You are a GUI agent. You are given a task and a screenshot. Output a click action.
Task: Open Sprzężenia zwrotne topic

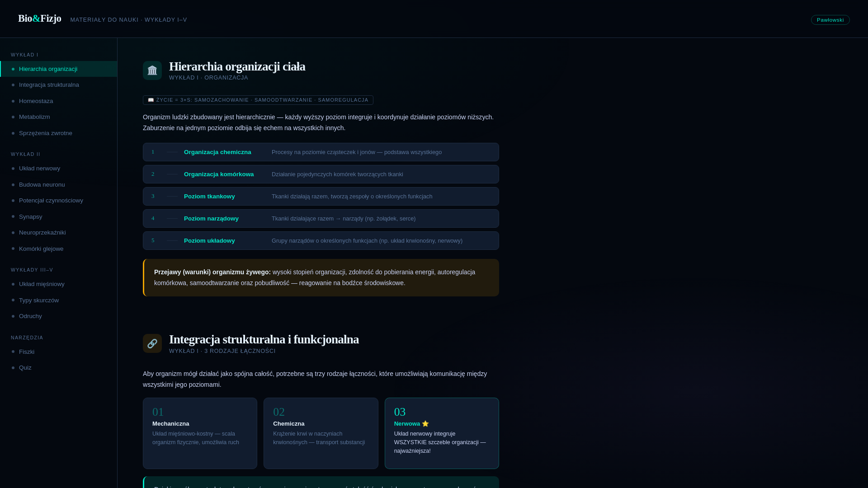click(59, 133)
